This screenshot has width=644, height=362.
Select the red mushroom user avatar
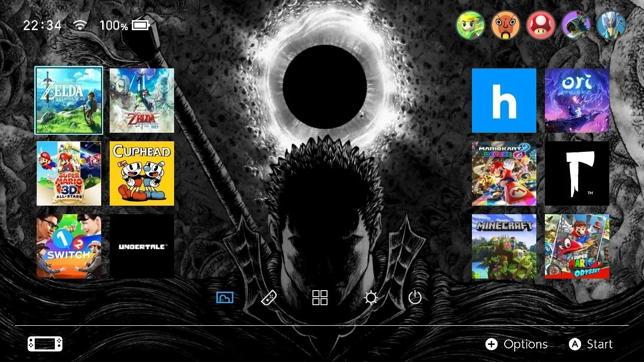[x=541, y=25]
